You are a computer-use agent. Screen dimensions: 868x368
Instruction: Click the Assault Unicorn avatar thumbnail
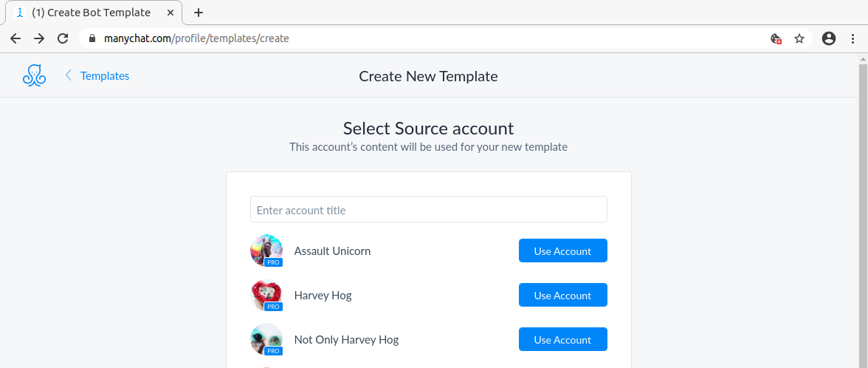[266, 250]
